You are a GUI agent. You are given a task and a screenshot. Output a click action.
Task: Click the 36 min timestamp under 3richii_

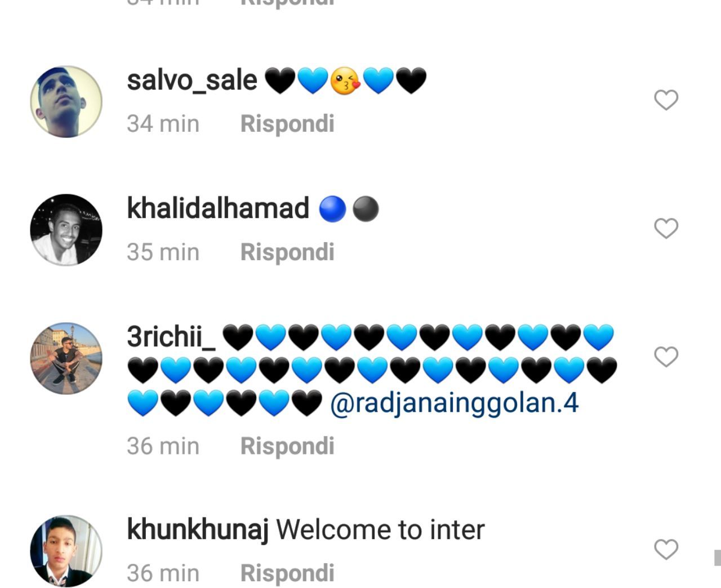click(163, 446)
